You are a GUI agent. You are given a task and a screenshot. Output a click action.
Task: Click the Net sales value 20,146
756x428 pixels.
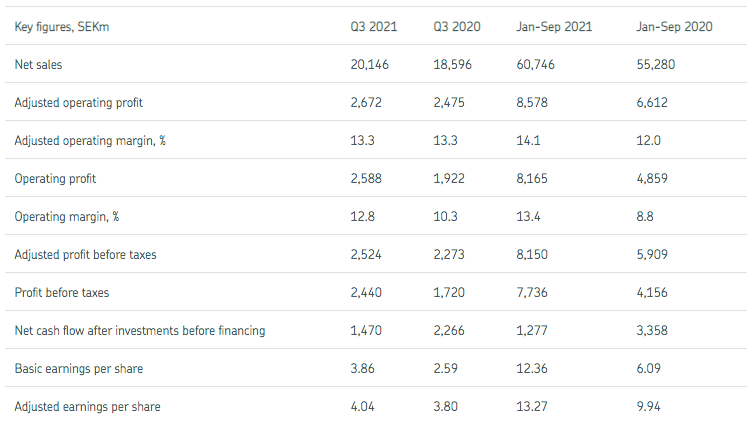[369, 64]
